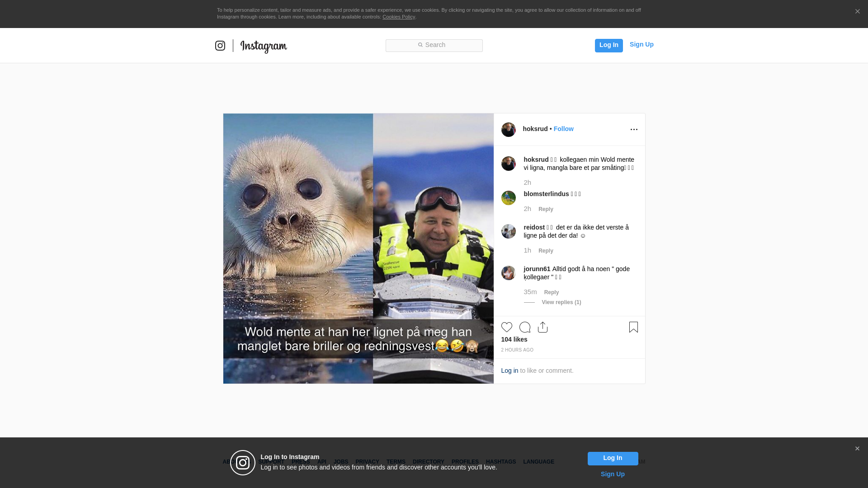Click the seal and man post image
Screen dimensions: 868x488
[x=359, y=249]
